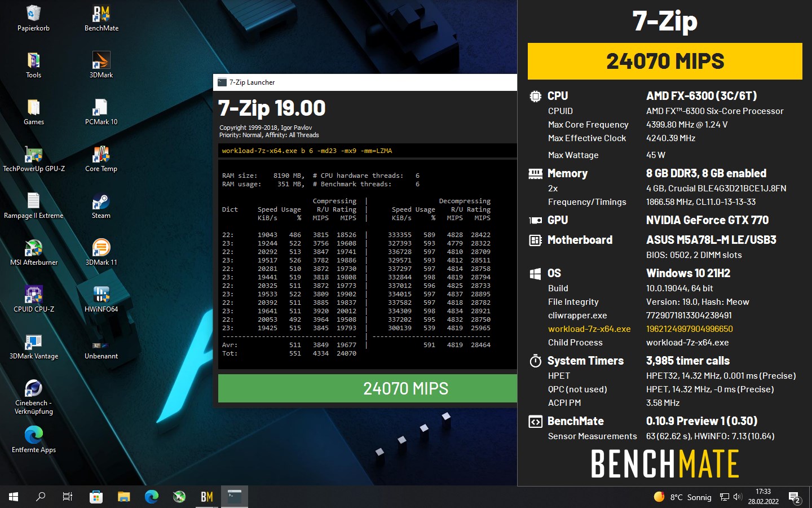Image resolution: width=812 pixels, height=508 pixels.
Task: Open the volume tray icon
Action: tap(738, 497)
